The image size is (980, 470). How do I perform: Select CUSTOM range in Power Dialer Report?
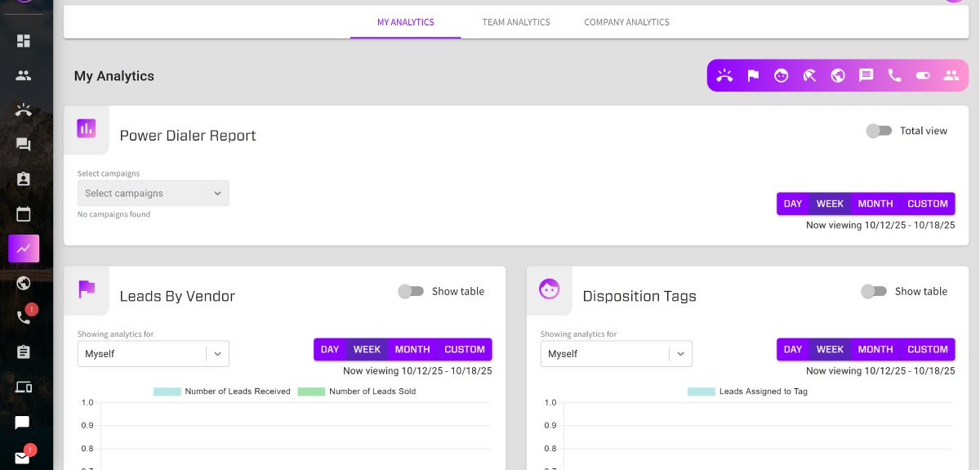pos(928,204)
